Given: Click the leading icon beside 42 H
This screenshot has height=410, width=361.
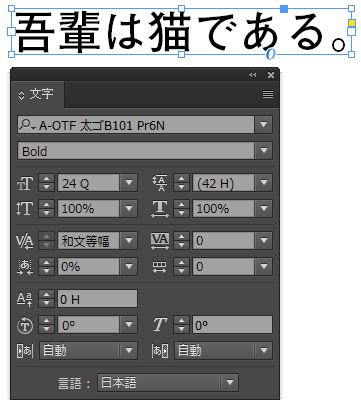Looking at the screenshot, I should 160,183.
